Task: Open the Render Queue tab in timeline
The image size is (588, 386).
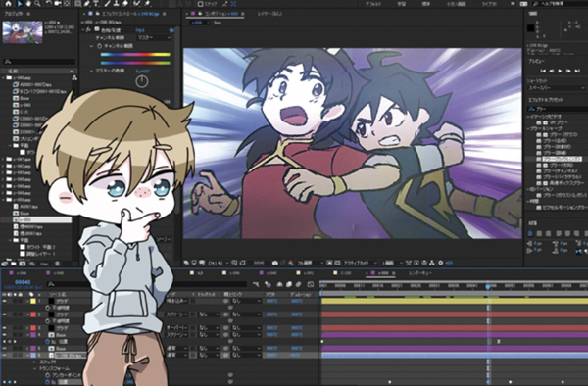Action: 420,273
